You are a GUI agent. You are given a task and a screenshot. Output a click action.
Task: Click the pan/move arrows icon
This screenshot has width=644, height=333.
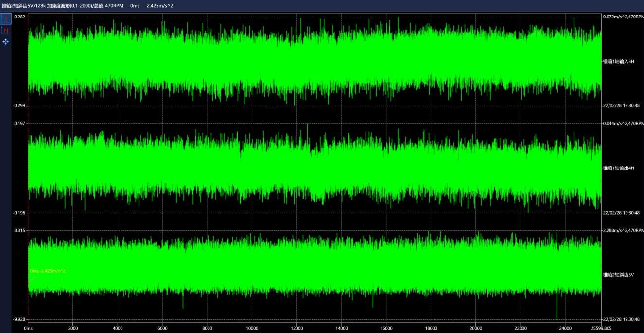(x=6, y=42)
